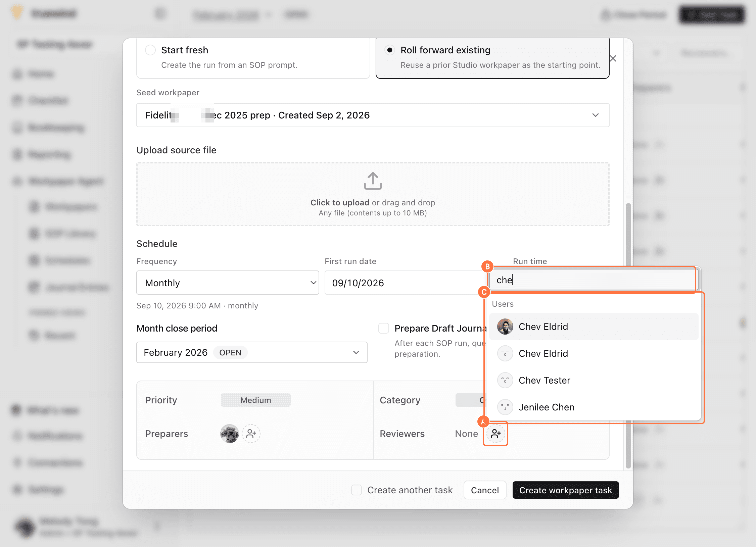Viewport: 756px width, 547px height.
Task: Select Jenilee Chen from users list
Action: click(x=594, y=407)
